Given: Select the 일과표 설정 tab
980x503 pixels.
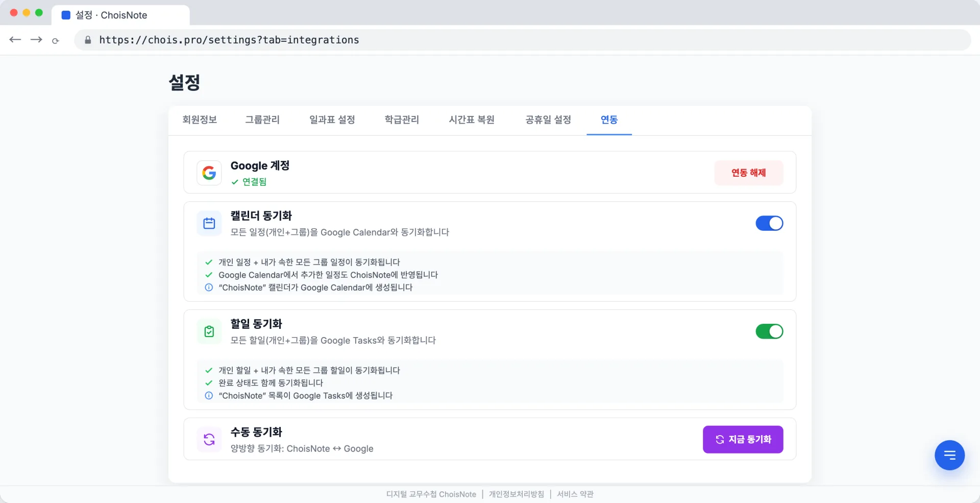Looking at the screenshot, I should [332, 120].
